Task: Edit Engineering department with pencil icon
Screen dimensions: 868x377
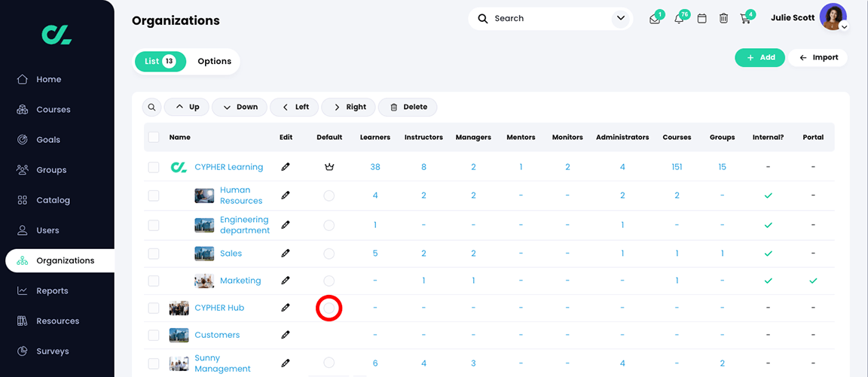Action: [x=286, y=224]
